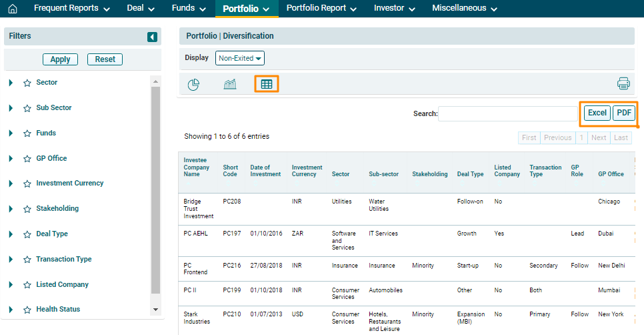
Task: Open the Display Non-Exited dropdown
Action: pos(240,58)
